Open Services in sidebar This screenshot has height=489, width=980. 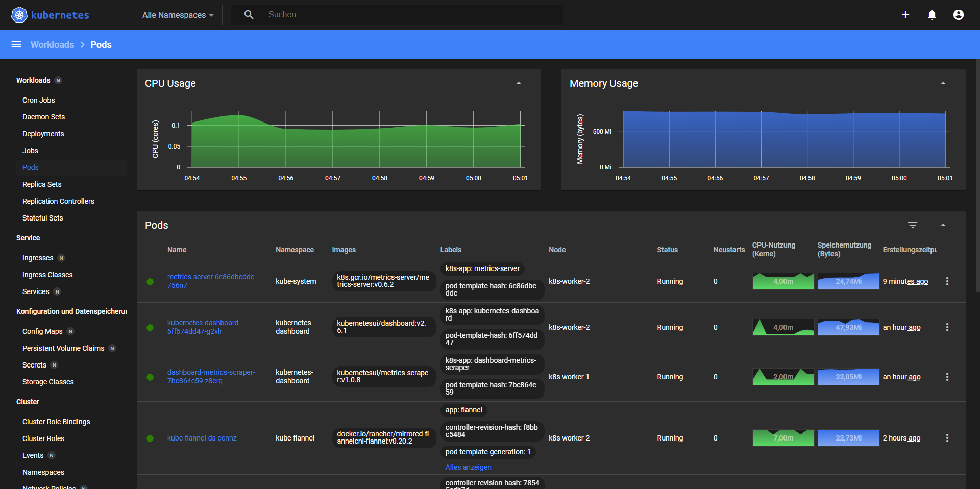36,291
